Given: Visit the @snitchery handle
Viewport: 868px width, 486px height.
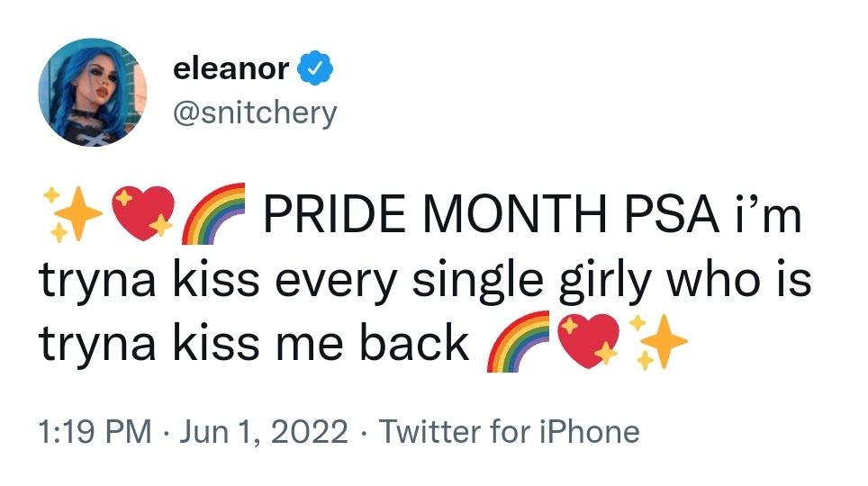Looking at the screenshot, I should tap(255, 112).
